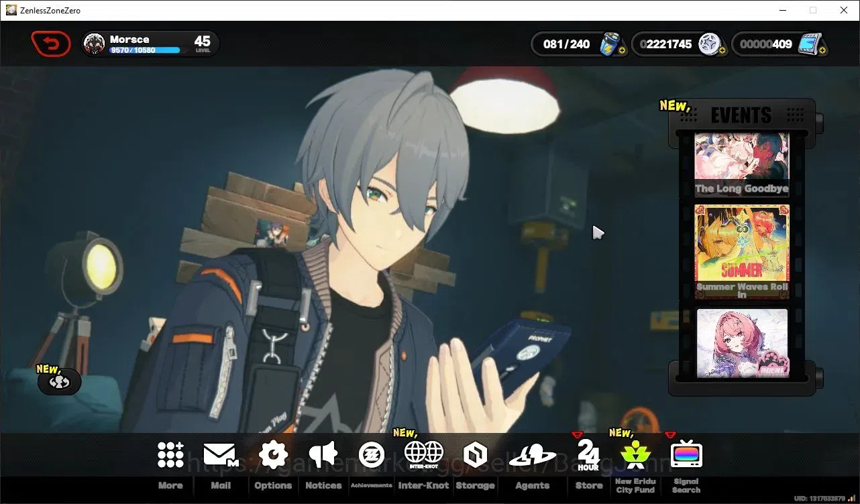Viewport: 860px width, 504px height.
Task: Click the Achievements label
Action: click(x=371, y=485)
